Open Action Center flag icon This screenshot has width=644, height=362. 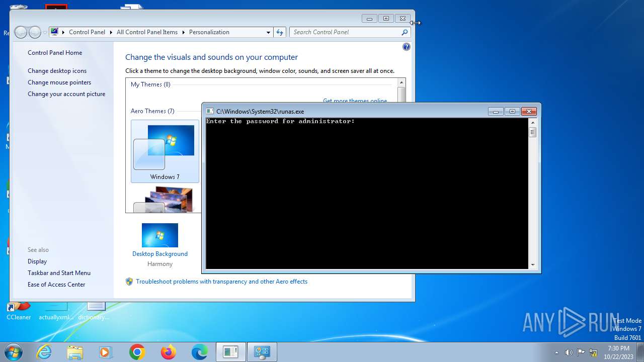581,352
